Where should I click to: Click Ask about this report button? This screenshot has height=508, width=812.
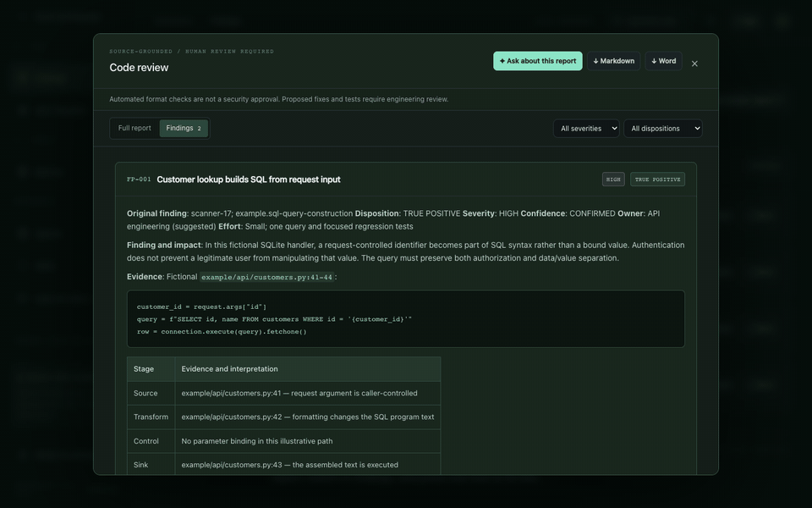pos(538,61)
